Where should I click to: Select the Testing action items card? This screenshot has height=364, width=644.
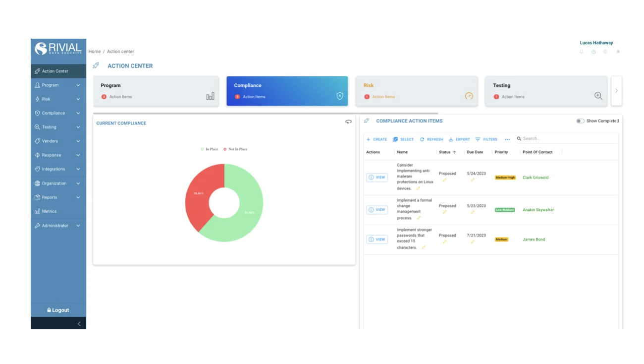[546, 91]
